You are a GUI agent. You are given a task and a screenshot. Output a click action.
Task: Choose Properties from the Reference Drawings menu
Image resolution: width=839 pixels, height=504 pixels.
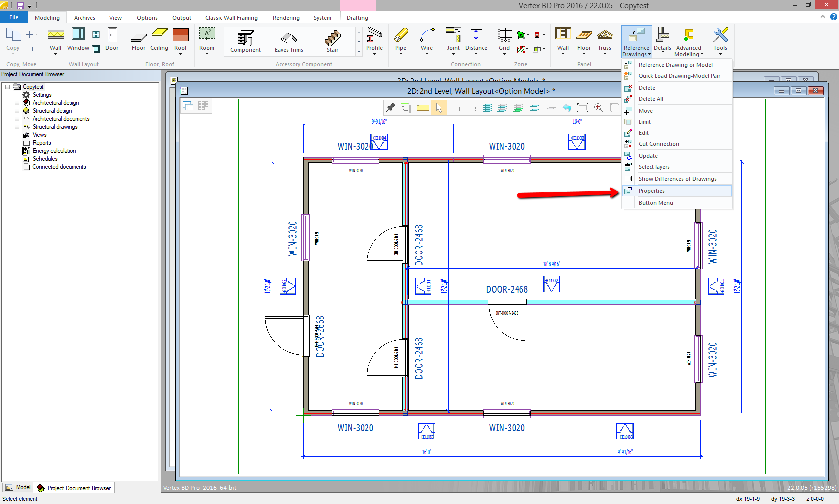651,191
